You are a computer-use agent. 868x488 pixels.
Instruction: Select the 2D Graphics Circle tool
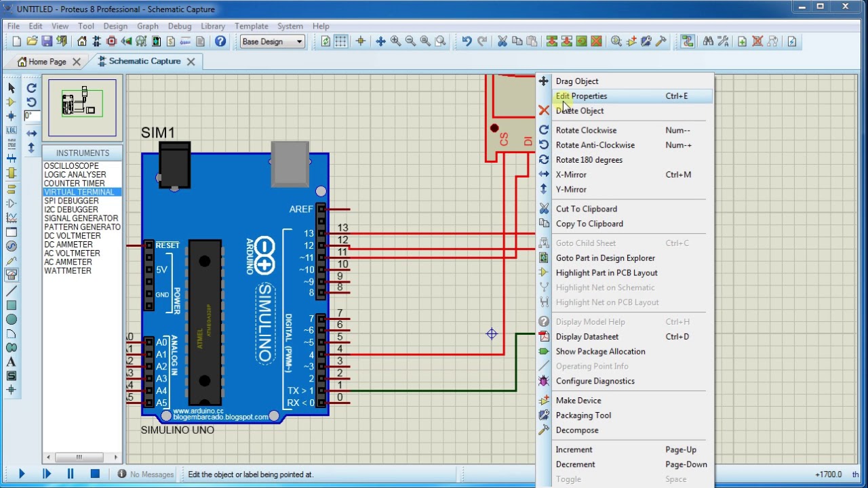pyautogui.click(x=11, y=319)
